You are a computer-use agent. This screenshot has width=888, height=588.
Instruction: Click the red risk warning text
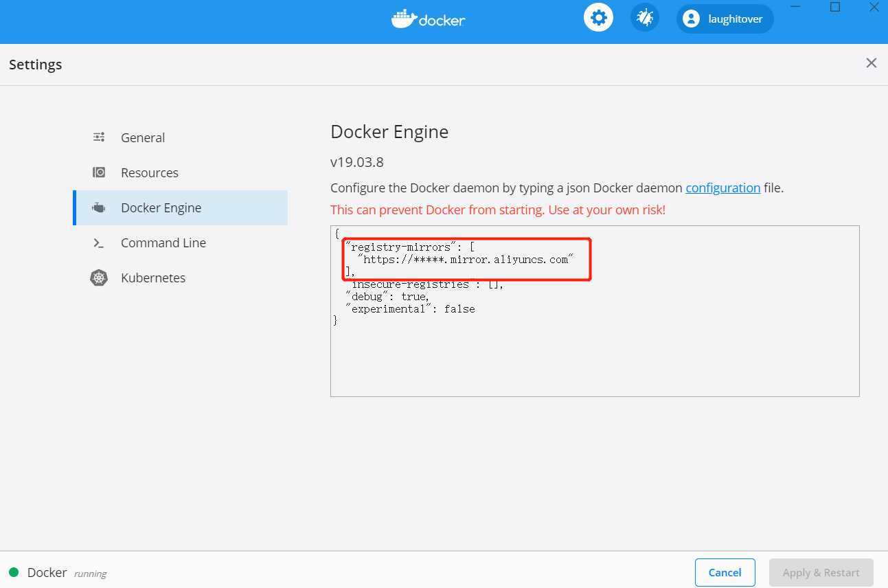click(x=498, y=210)
